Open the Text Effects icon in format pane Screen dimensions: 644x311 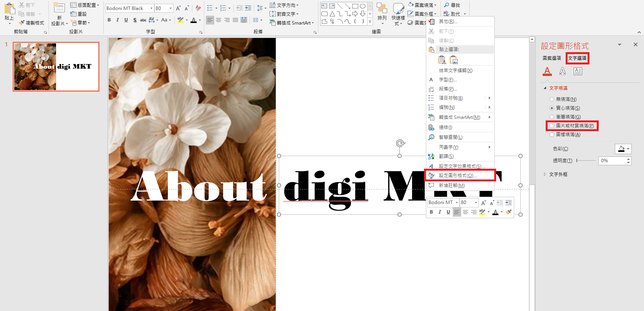[x=563, y=71]
